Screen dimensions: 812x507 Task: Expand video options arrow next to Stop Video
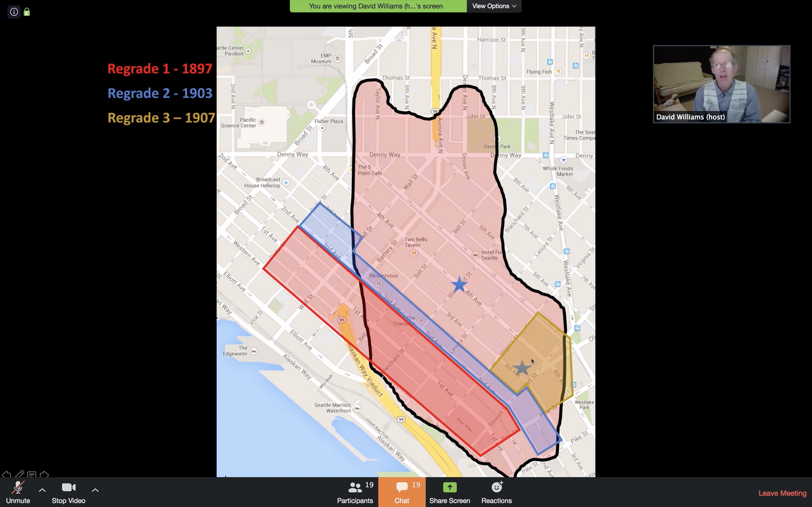pos(95,490)
